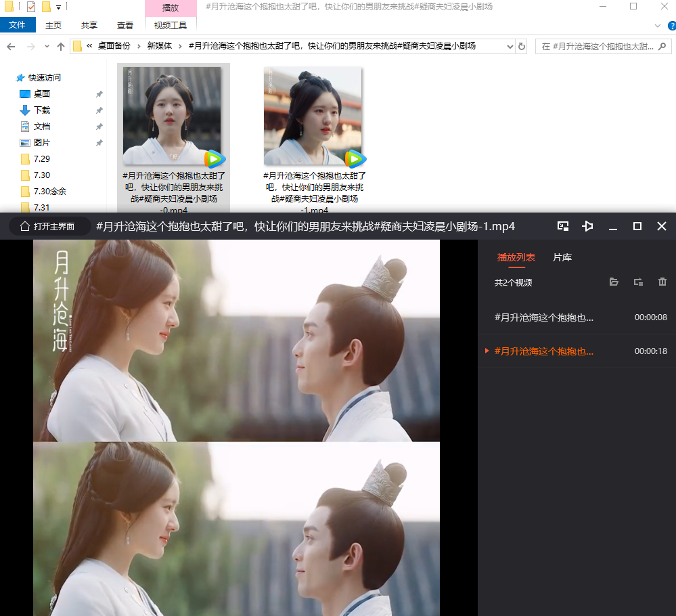Open the 7.30念余 folder in navigation pane

coord(49,192)
